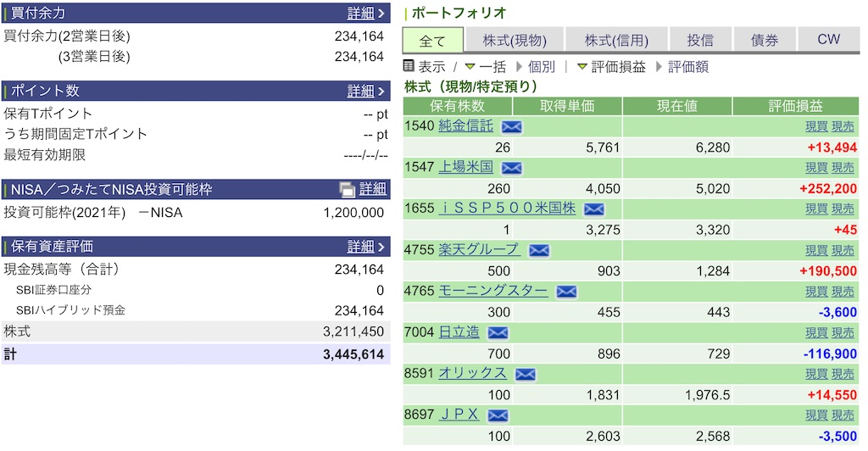Click 現売 for モーニングスター

[x=843, y=292]
